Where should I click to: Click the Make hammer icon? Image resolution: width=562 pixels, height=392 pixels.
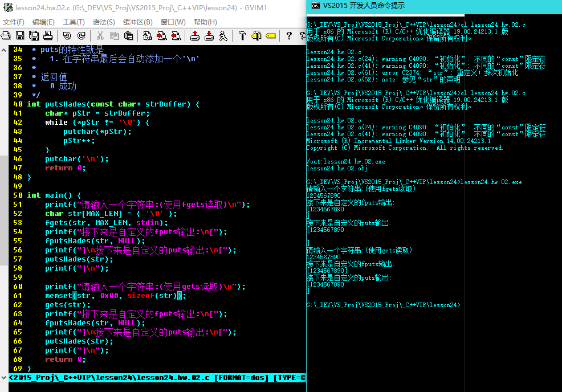tap(242, 36)
